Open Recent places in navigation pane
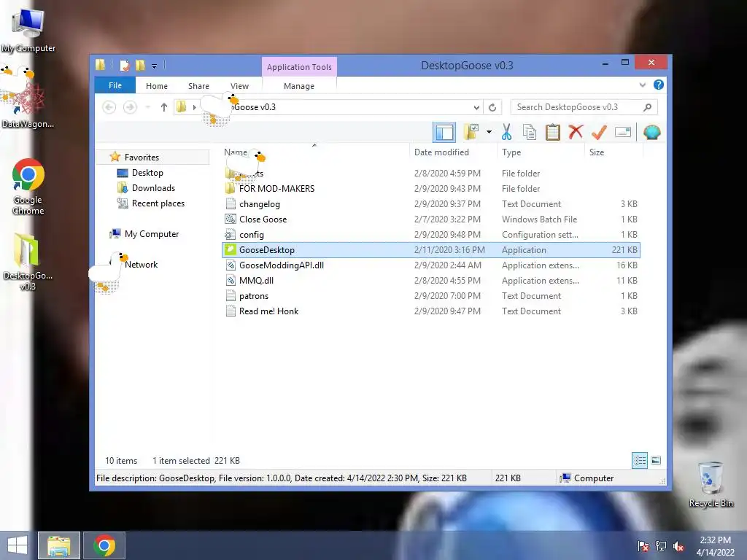The height and width of the screenshot is (560, 747). 158,203
